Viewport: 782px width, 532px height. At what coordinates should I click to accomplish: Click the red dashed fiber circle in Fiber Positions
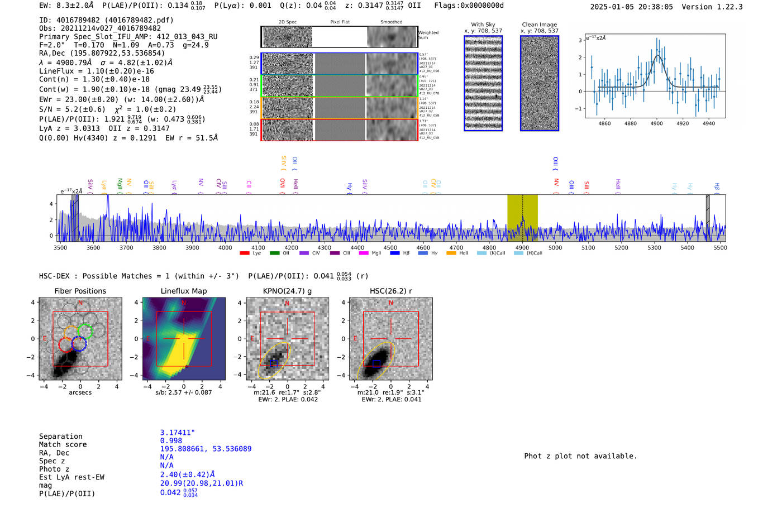coord(66,344)
